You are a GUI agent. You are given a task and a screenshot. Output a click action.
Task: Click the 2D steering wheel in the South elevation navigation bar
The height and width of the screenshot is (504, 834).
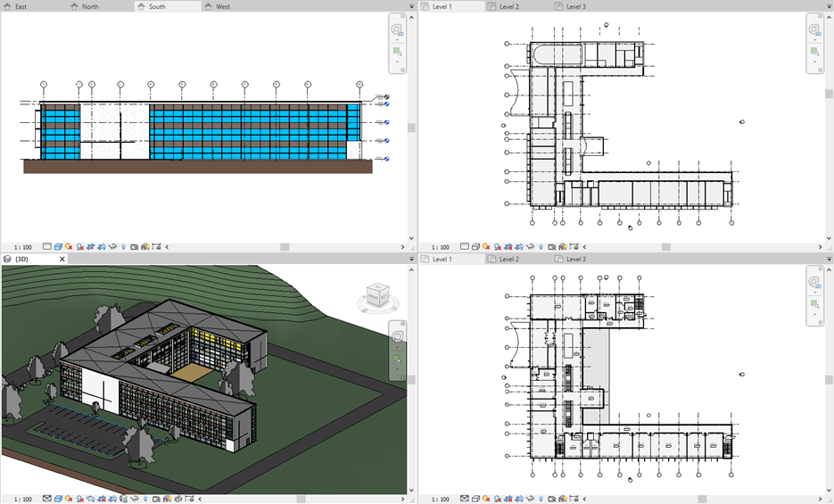click(x=397, y=29)
